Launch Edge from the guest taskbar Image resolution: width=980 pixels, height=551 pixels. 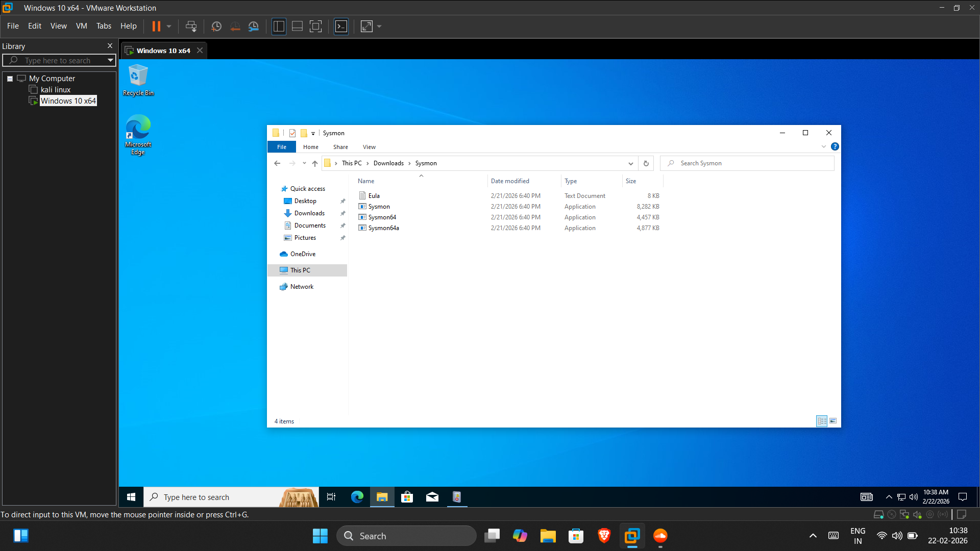pos(357,497)
